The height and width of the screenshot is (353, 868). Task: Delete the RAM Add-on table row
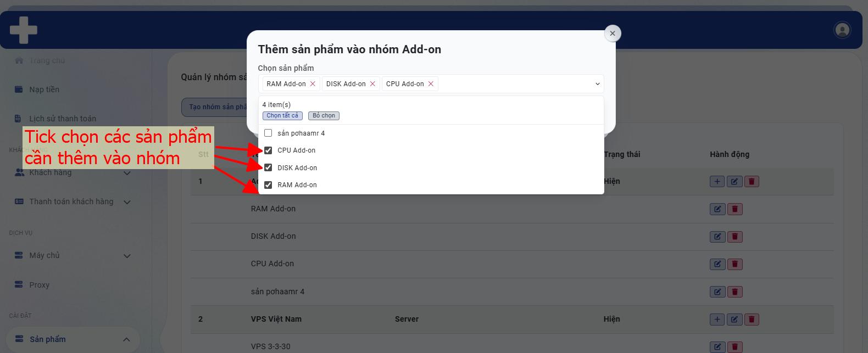coord(735,209)
